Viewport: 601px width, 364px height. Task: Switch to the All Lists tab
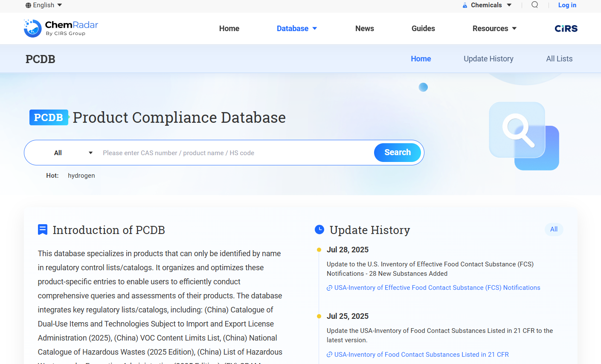559,59
